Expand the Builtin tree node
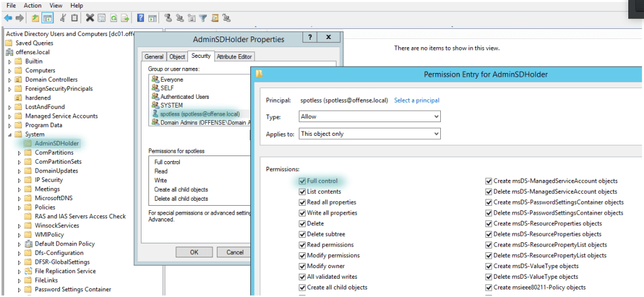 click(9, 62)
